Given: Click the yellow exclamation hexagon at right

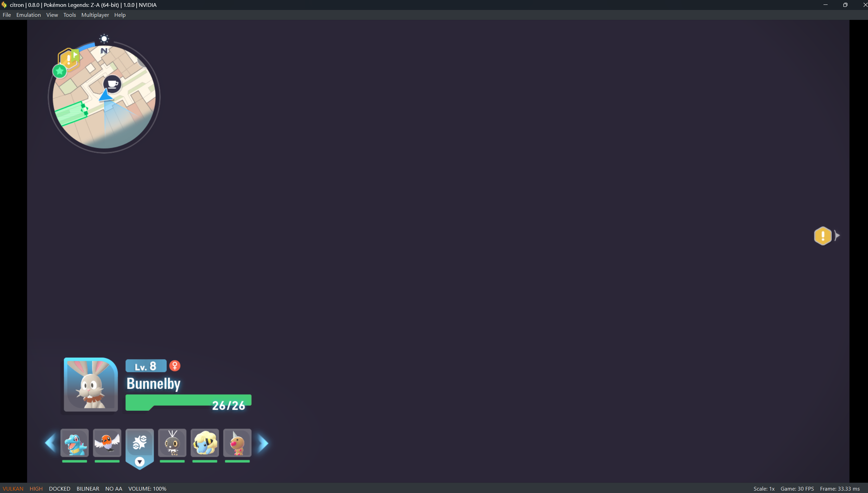Looking at the screenshot, I should pyautogui.click(x=822, y=236).
